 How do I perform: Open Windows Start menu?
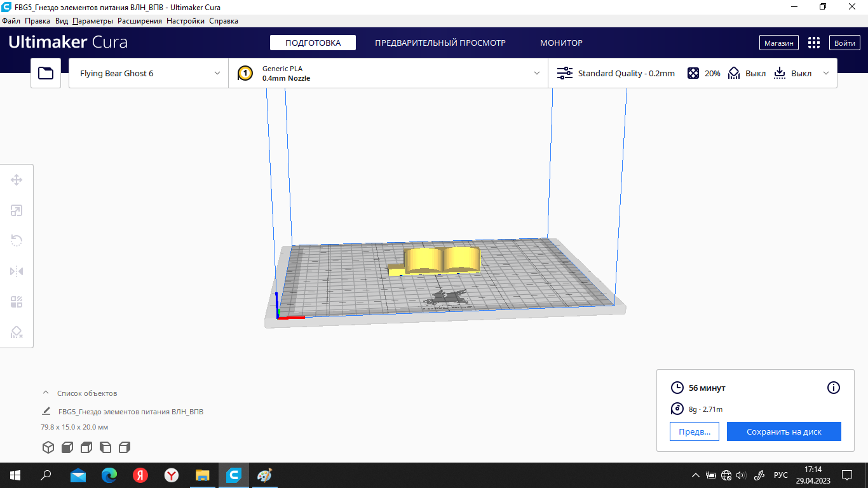[x=15, y=475]
